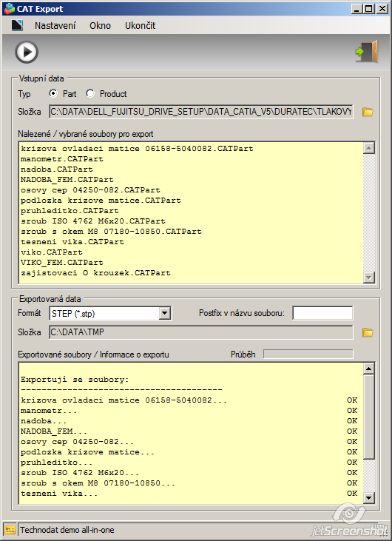Screen dimensions: 392x541
Task: Click 'Technodat demo all-in-one' status text
Action: (67, 530)
